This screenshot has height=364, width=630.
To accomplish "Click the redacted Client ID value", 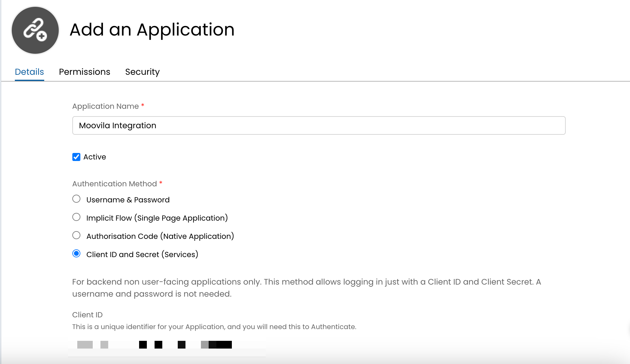I will pyautogui.click(x=155, y=345).
